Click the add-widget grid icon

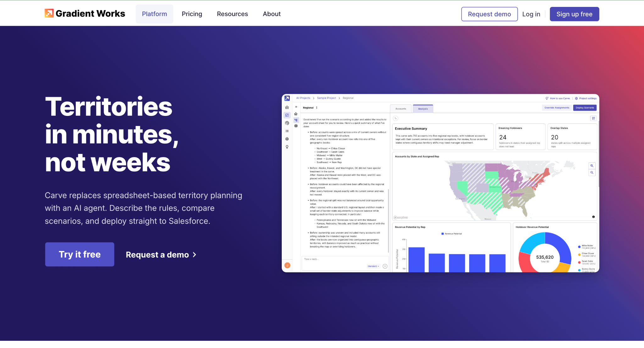coord(593,118)
